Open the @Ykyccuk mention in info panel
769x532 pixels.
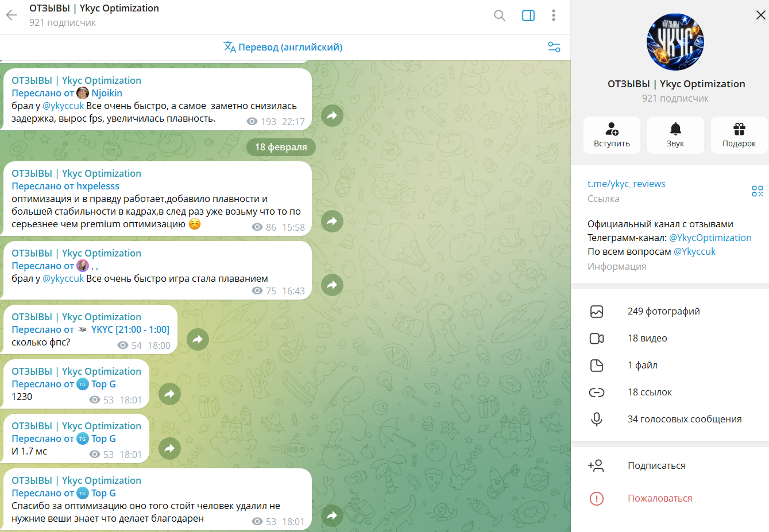pos(694,251)
